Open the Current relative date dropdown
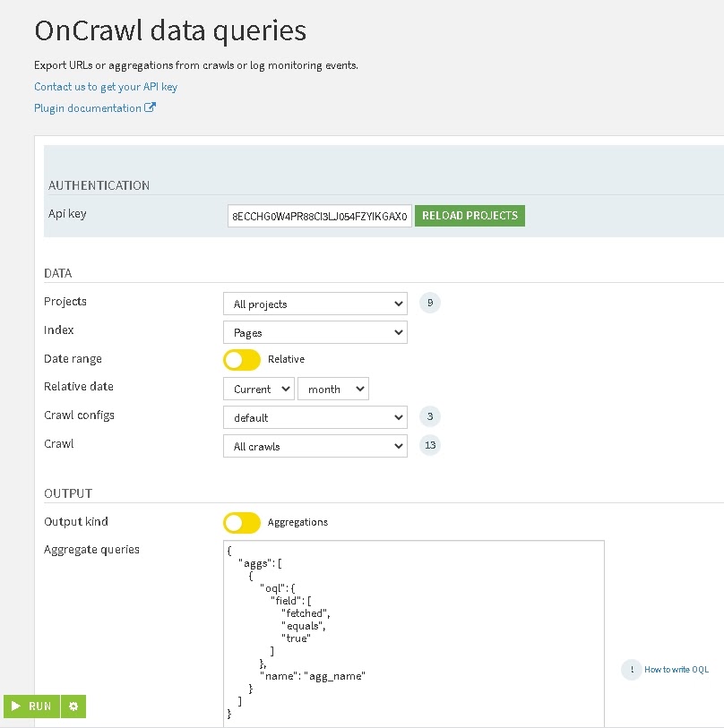724x728 pixels. (258, 389)
